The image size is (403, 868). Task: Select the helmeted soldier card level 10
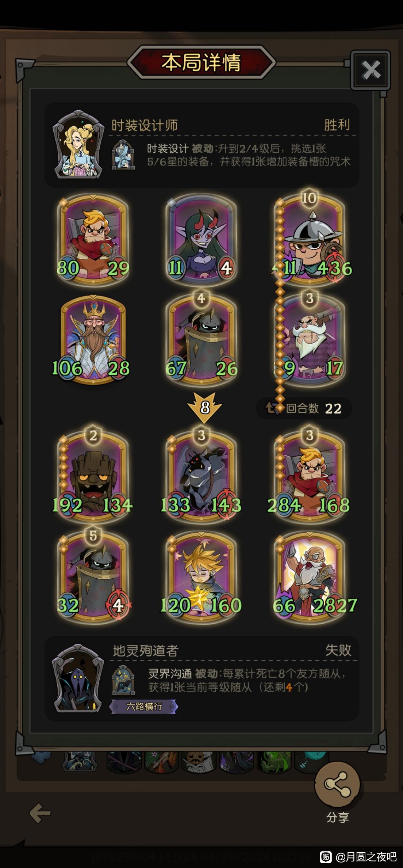(310, 237)
